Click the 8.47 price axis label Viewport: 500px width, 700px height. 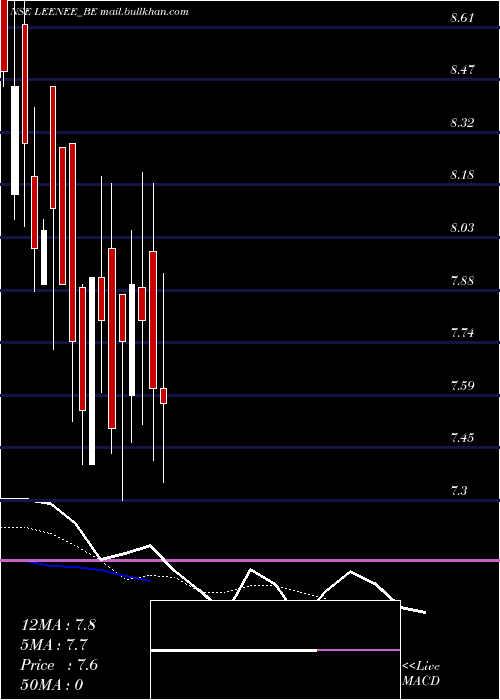pos(462,70)
